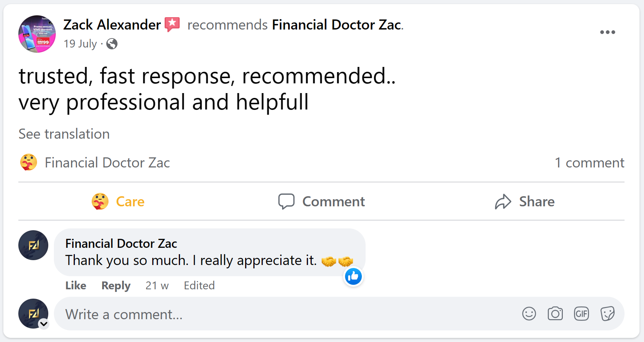Click See translation link
644x342 pixels.
[x=64, y=134]
